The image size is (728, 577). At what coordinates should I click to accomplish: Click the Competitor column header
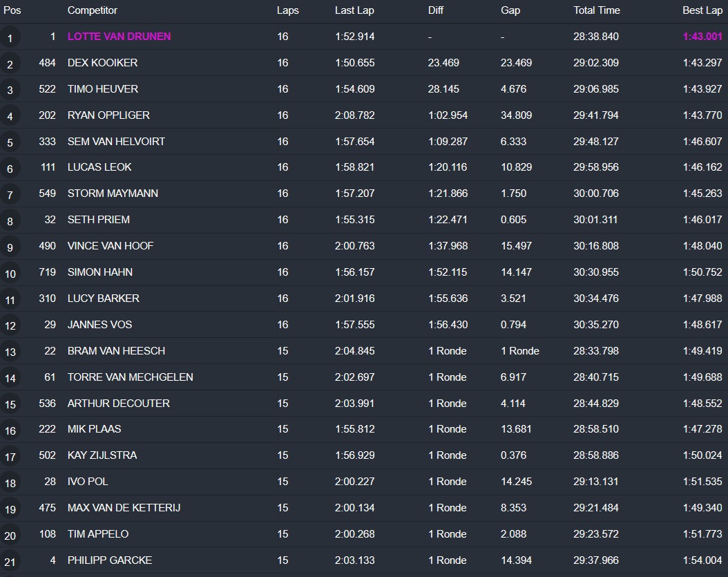(92, 10)
